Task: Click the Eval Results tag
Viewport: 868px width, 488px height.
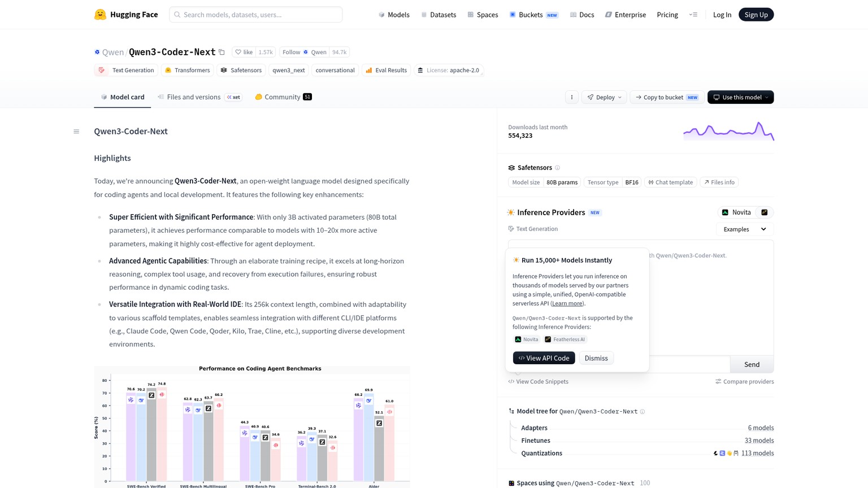Action: point(387,71)
